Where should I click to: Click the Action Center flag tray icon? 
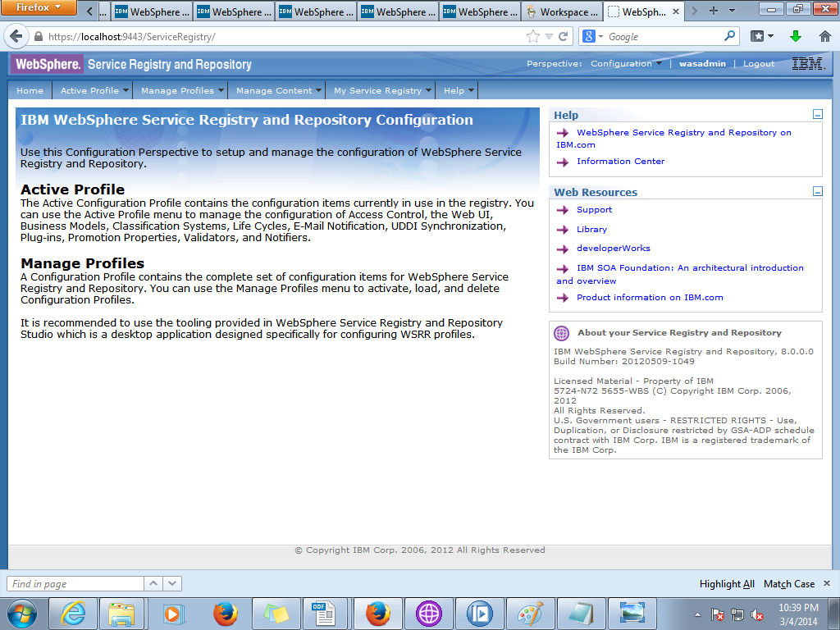[x=717, y=614]
